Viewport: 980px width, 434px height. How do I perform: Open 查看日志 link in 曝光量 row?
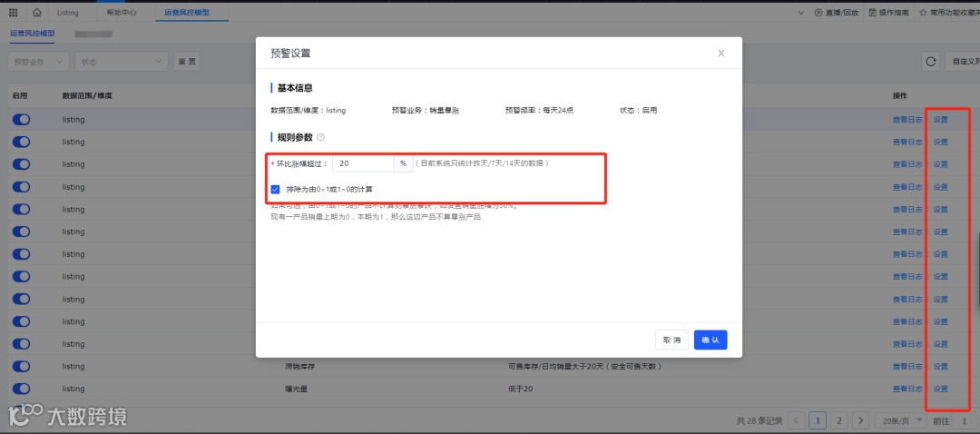point(907,389)
